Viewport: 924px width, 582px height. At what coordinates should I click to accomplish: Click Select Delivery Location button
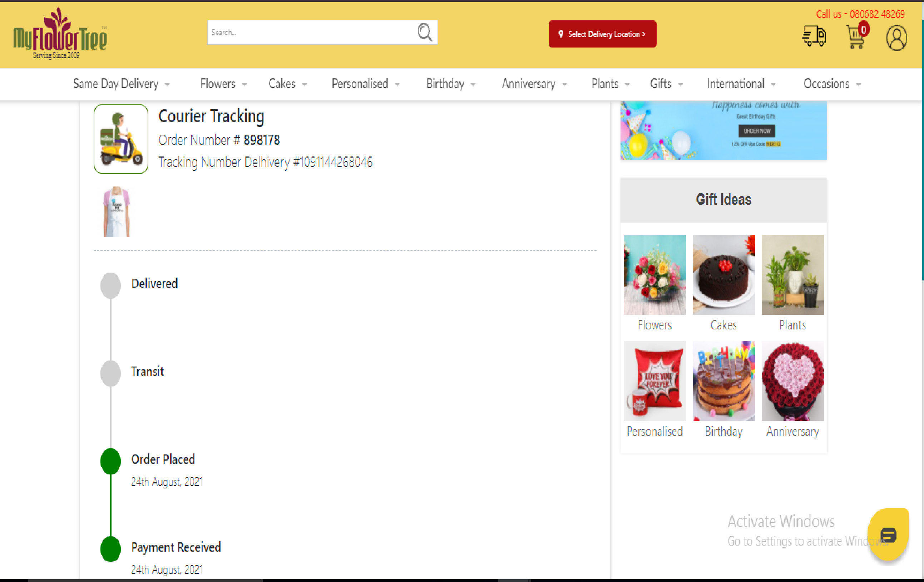coord(602,34)
